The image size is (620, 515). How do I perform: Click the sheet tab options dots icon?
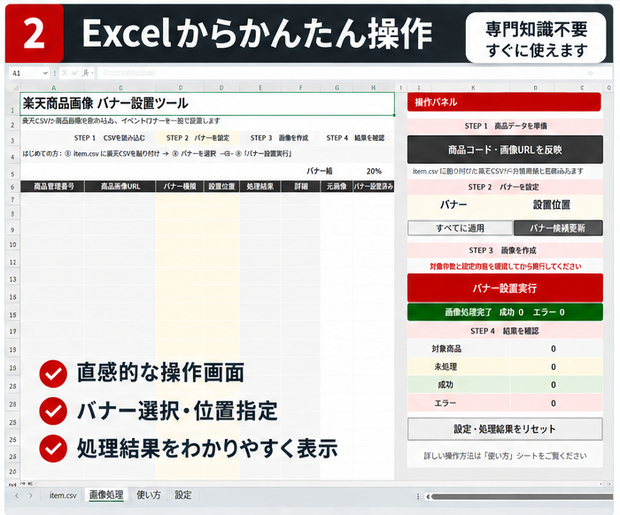(418, 496)
